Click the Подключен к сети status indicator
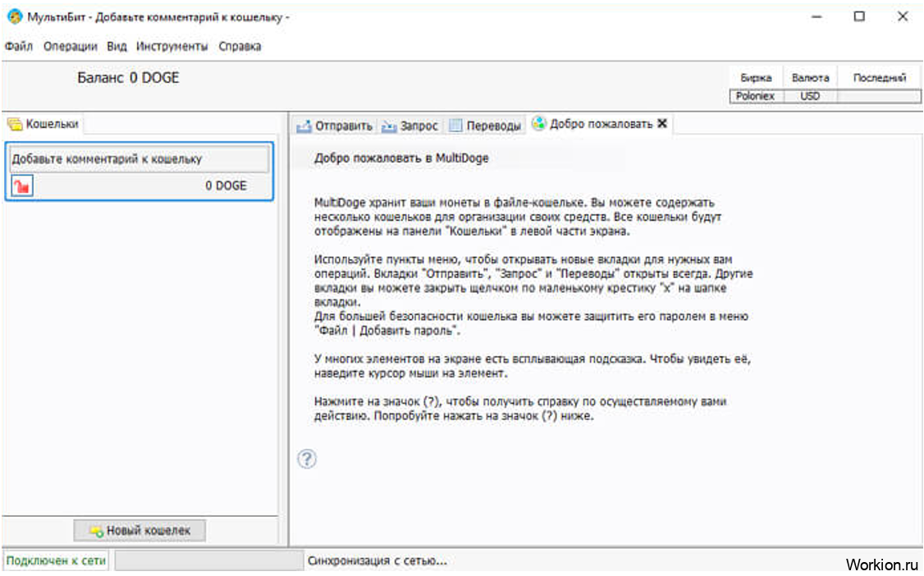Screen dimensions: 924x576 tap(56, 561)
